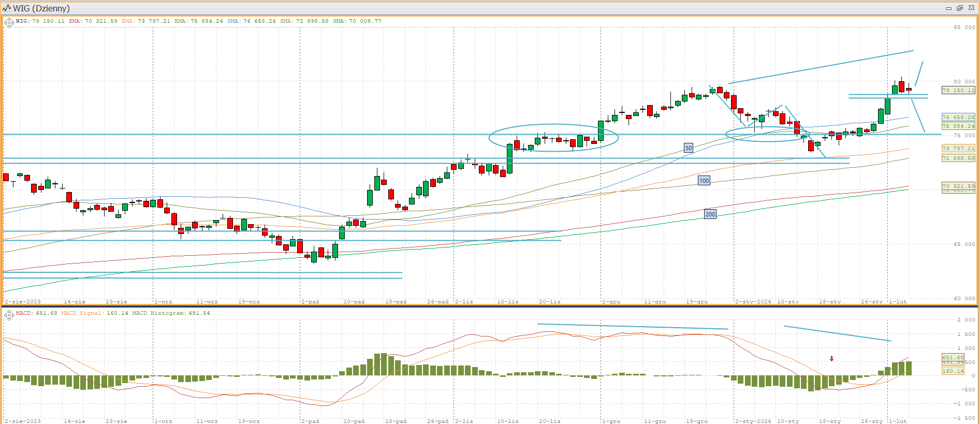Click the EMA 73 797.21 axis price tag
Screen dimensions: 980x424
(x=958, y=148)
